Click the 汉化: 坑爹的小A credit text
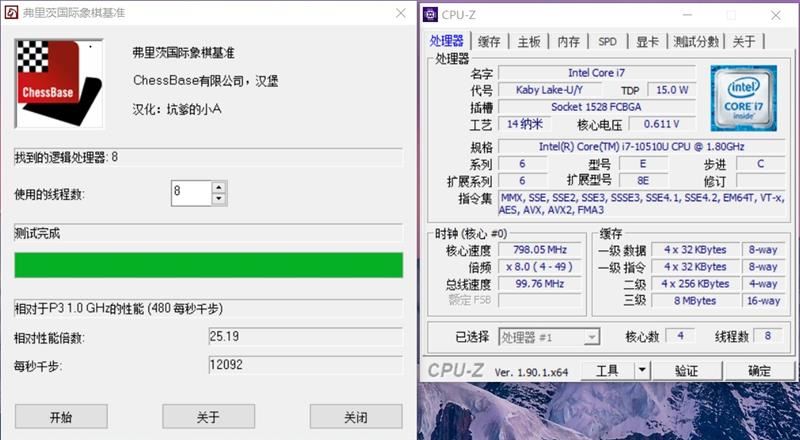The image size is (800, 440). [177, 109]
